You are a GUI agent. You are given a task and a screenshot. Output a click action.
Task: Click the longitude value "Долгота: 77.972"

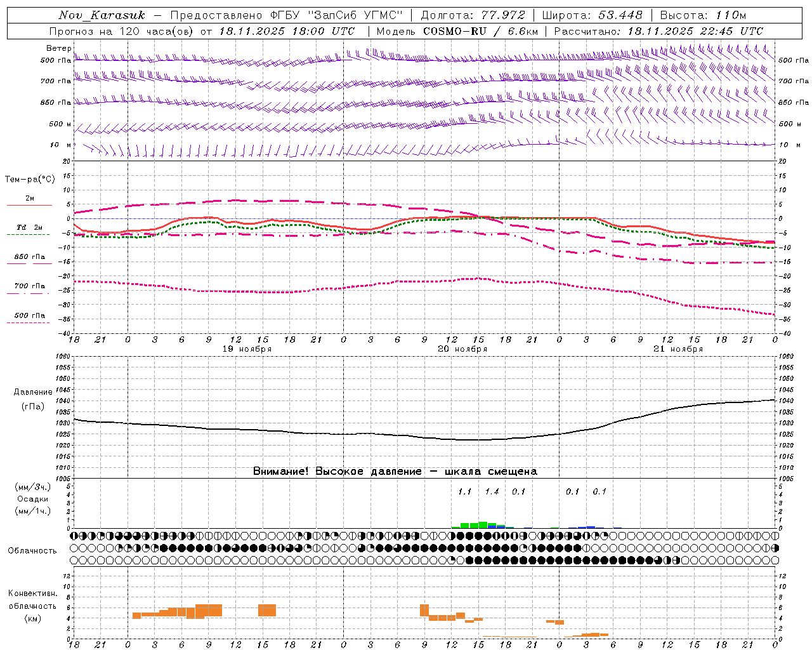(473, 15)
